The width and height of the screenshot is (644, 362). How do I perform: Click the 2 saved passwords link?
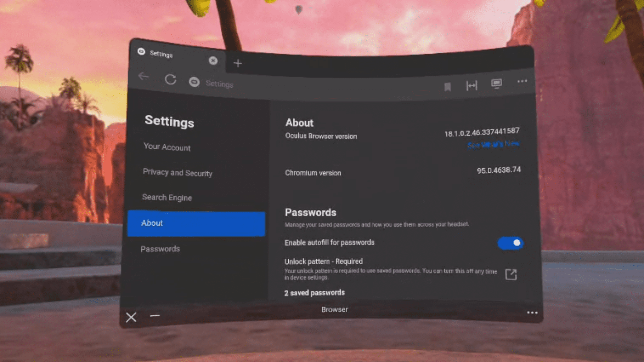pos(314,292)
